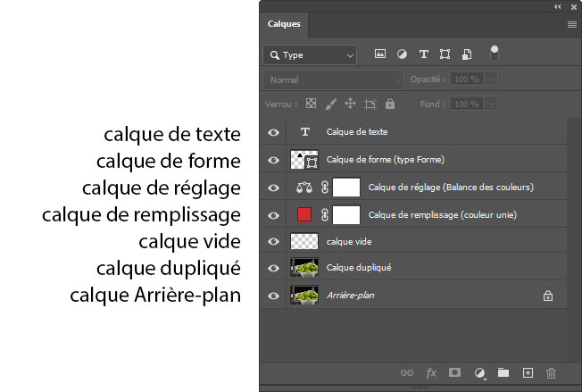Click the calque vide transparent thumbnail

(x=304, y=241)
